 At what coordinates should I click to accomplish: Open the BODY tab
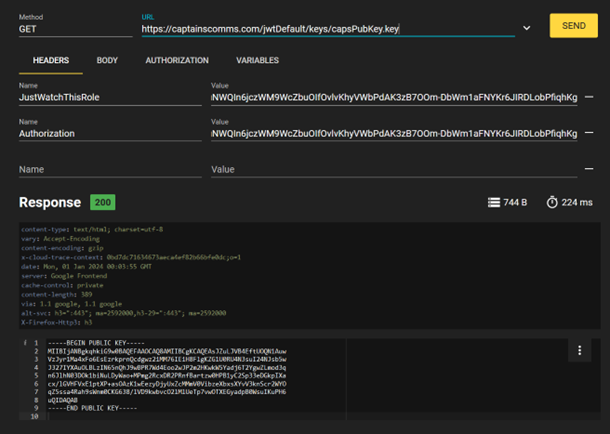(x=107, y=61)
